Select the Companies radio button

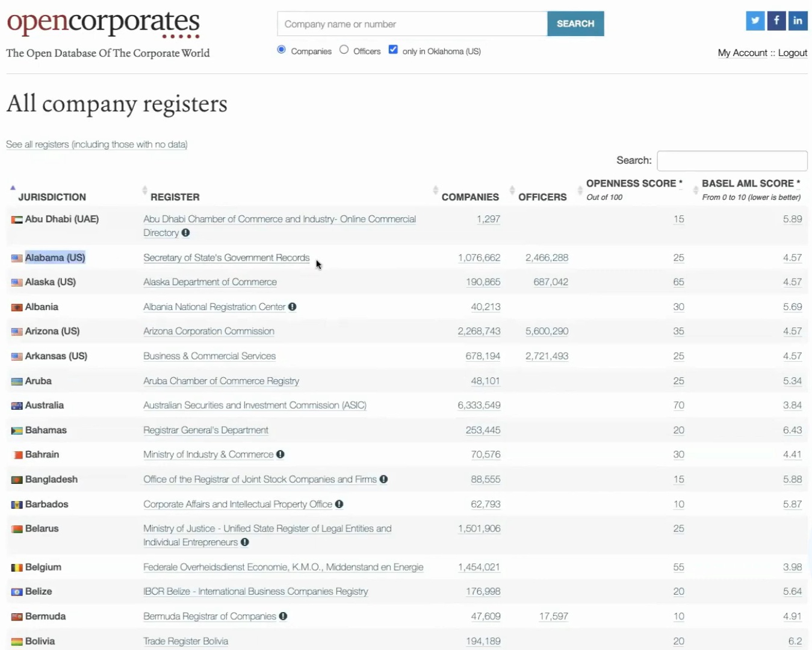(281, 49)
